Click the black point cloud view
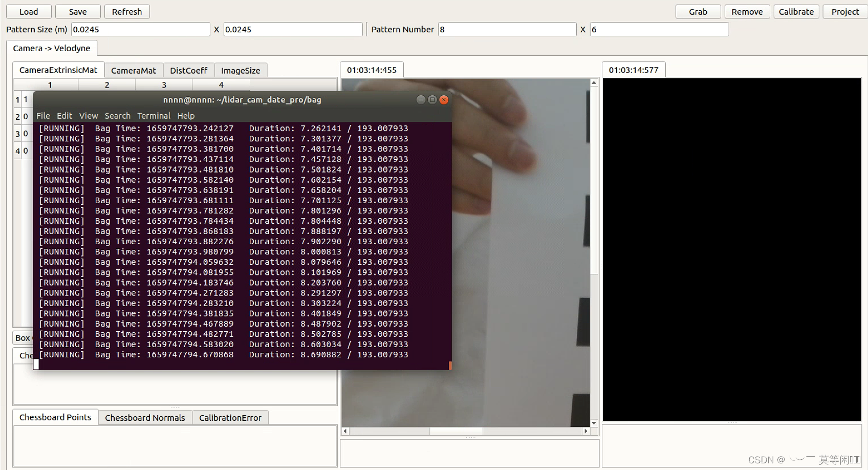868x470 pixels. [732, 249]
